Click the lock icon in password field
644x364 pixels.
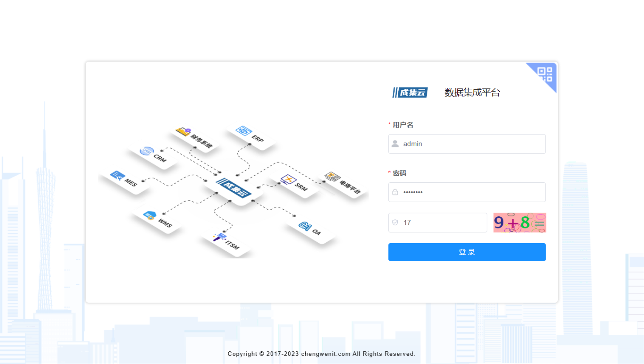395,192
